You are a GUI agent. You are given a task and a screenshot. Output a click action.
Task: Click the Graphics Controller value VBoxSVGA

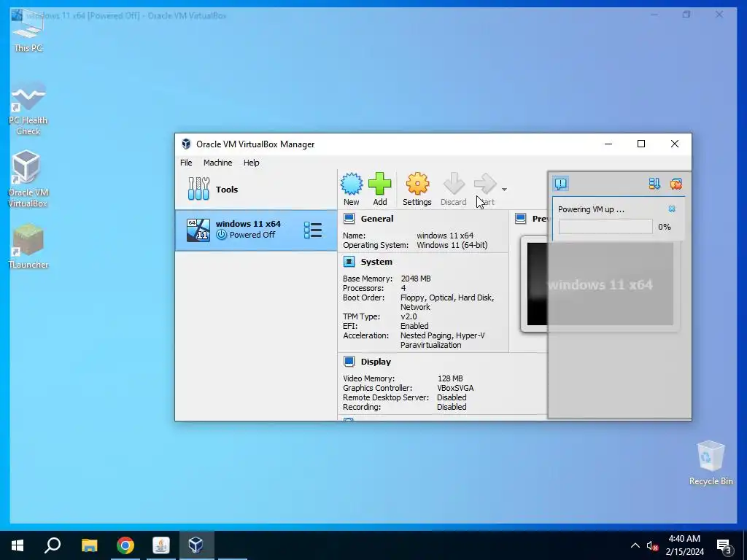click(455, 388)
